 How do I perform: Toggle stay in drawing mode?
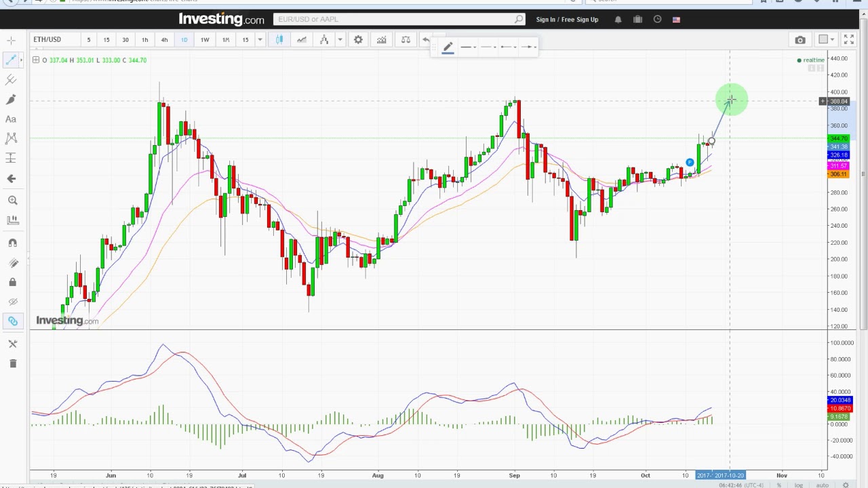tap(12, 263)
